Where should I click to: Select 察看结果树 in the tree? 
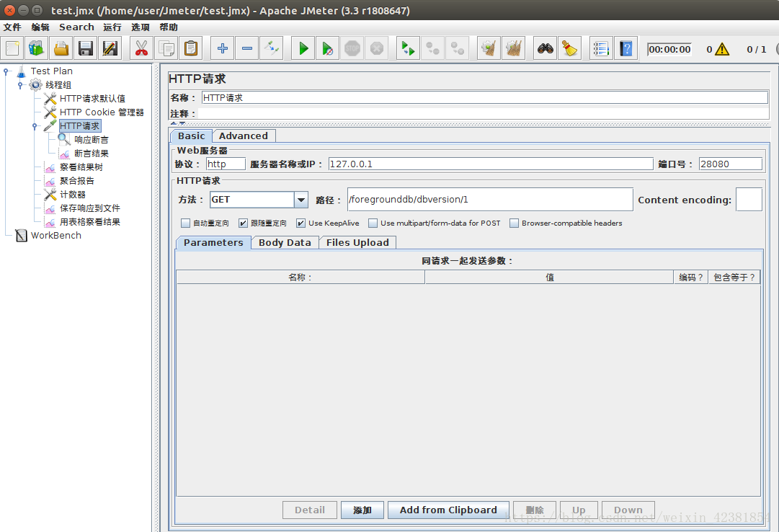click(81, 167)
